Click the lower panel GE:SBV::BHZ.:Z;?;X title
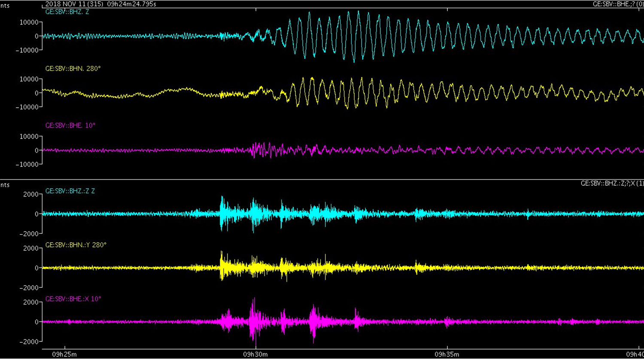This screenshot has height=359, width=644. (612, 183)
